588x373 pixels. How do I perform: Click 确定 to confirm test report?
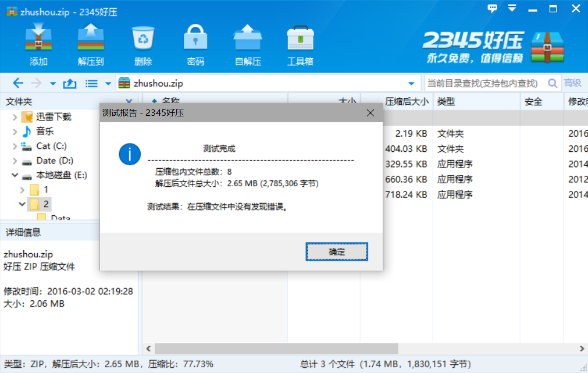click(x=336, y=251)
